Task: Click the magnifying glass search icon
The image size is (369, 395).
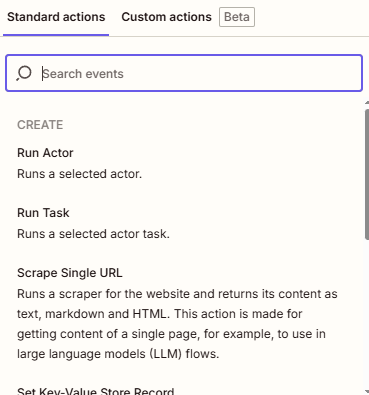Action: point(24,73)
